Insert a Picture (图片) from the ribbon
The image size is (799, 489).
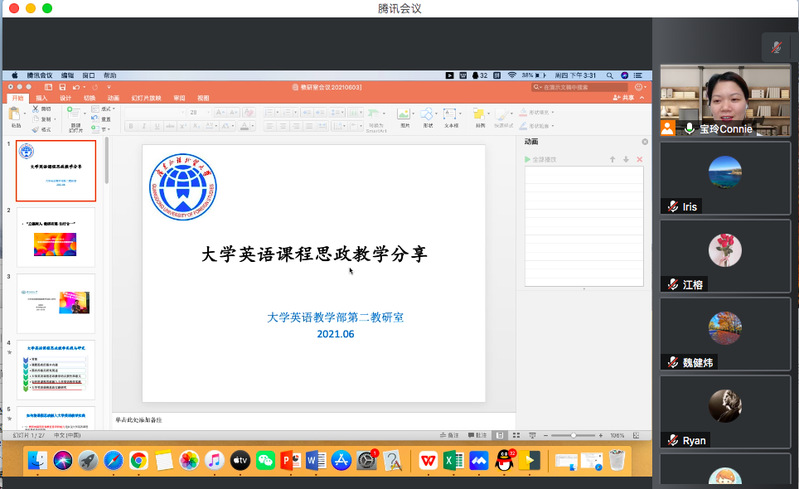[x=404, y=114]
